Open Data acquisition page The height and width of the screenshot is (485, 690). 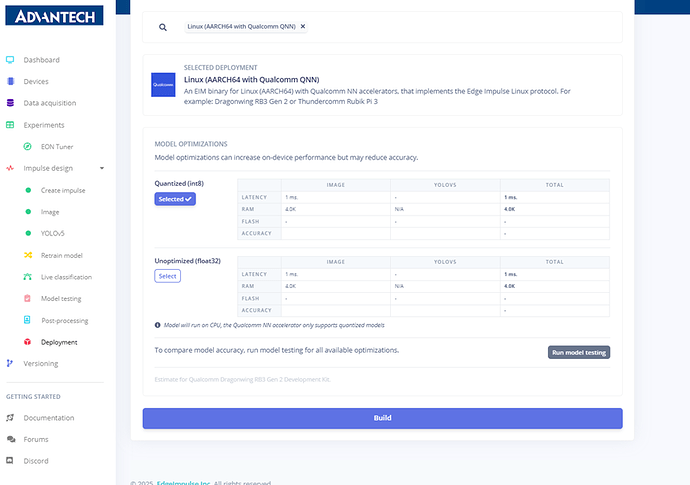pyautogui.click(x=50, y=103)
